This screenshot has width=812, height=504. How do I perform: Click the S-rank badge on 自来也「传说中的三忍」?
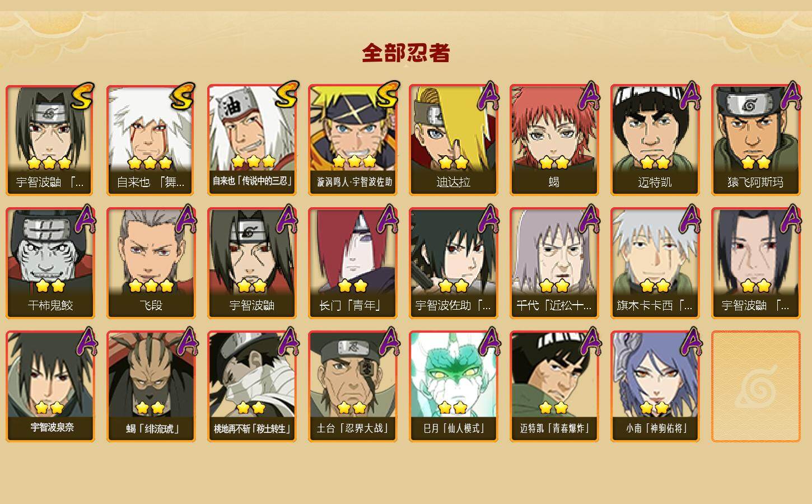point(287,95)
